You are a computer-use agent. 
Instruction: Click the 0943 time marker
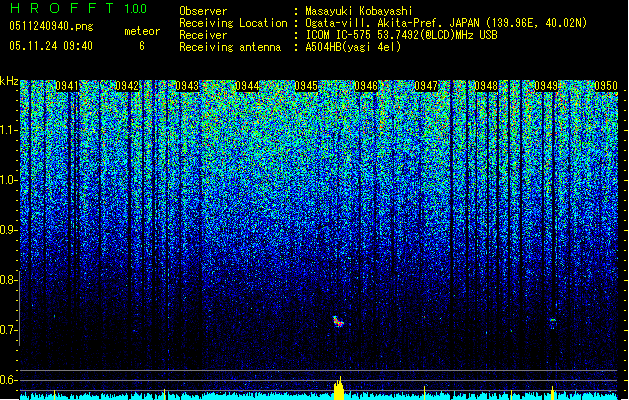[187, 86]
